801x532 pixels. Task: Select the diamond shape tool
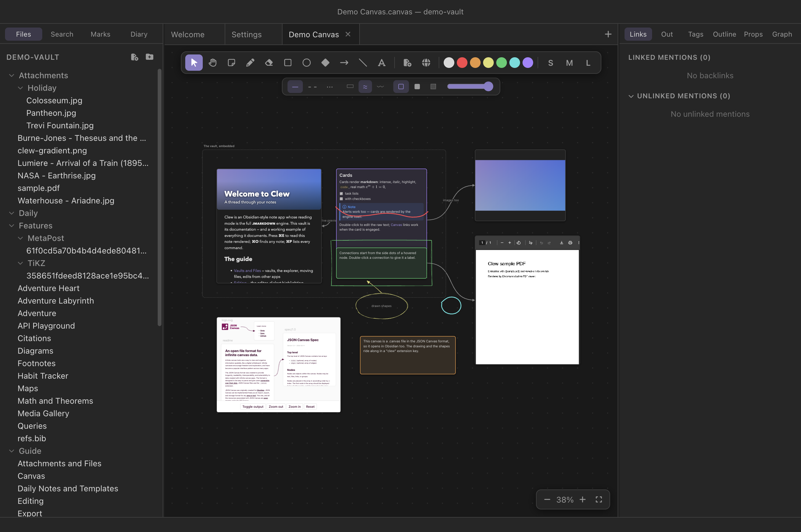click(x=325, y=63)
